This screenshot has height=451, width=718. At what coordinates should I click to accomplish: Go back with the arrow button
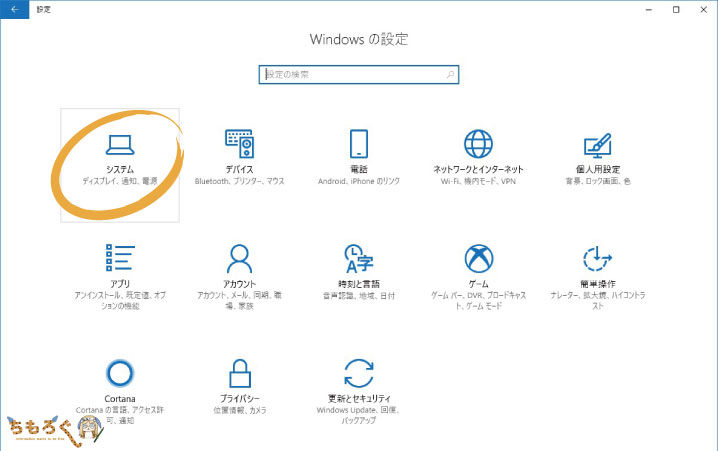tap(15, 9)
